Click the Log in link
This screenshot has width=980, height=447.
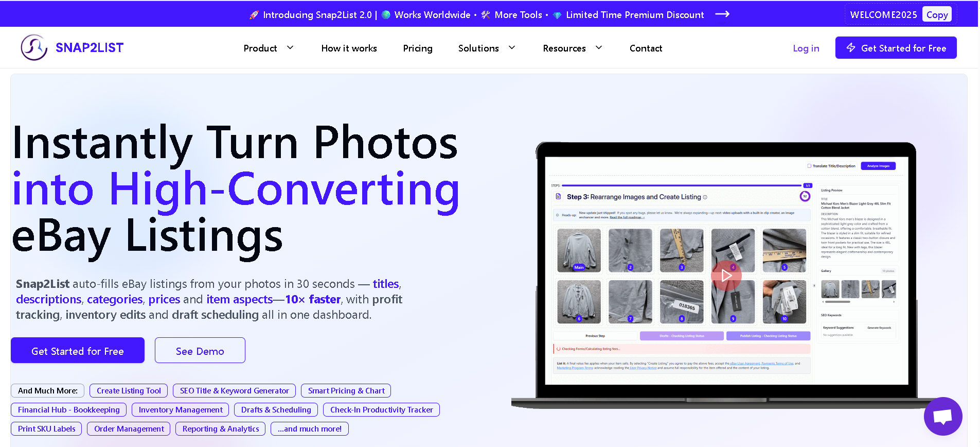(806, 48)
